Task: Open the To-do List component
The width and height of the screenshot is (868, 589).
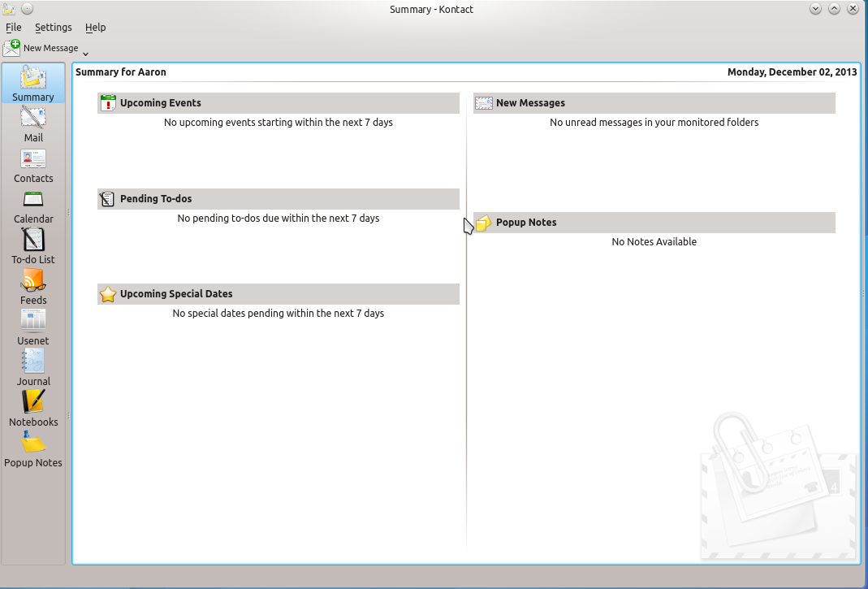Action: tap(33, 246)
